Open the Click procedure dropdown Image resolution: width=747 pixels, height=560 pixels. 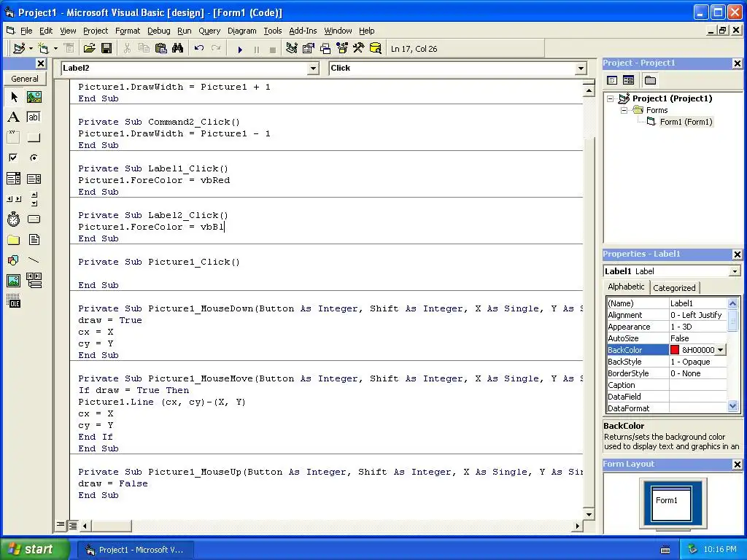point(581,69)
